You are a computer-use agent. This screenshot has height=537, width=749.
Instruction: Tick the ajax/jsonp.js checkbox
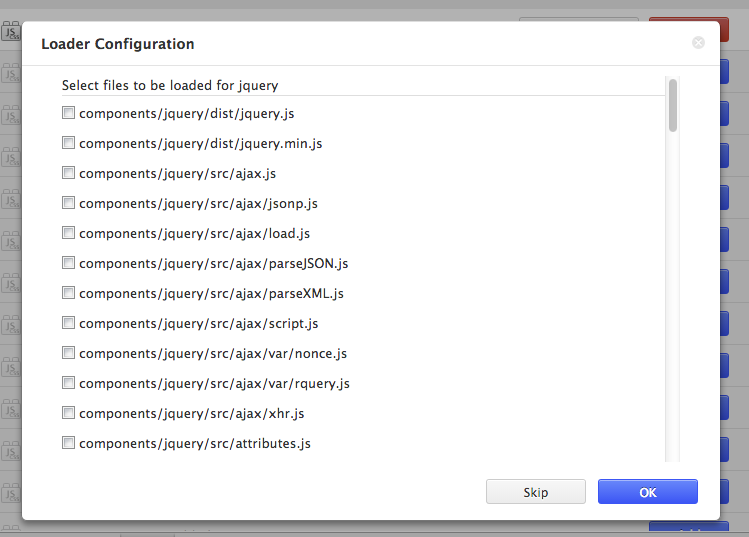point(68,203)
